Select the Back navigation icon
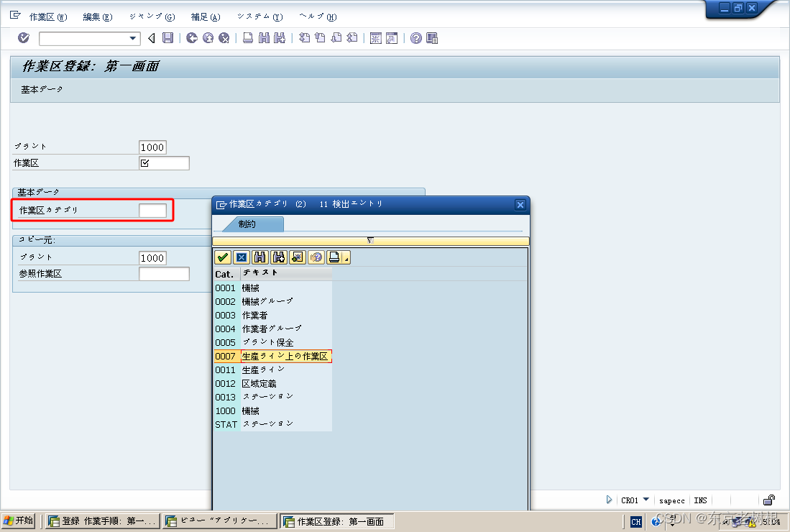 point(192,38)
